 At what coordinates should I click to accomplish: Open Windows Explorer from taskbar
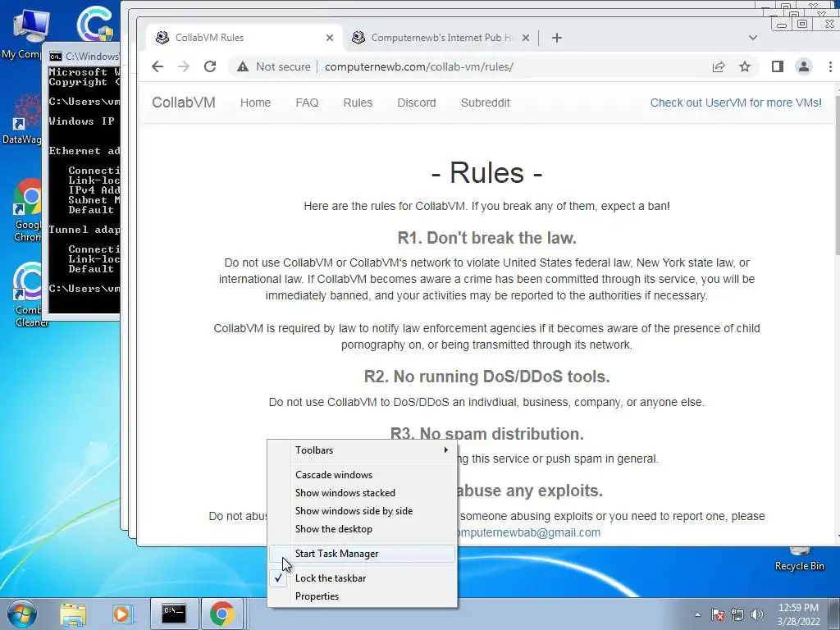(x=73, y=614)
